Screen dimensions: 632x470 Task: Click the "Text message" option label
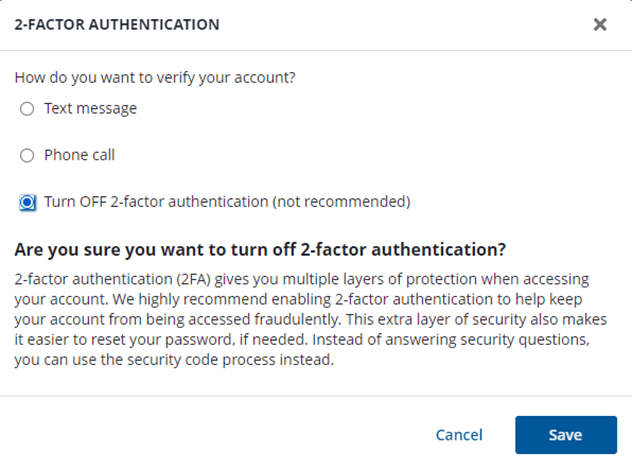click(90, 108)
